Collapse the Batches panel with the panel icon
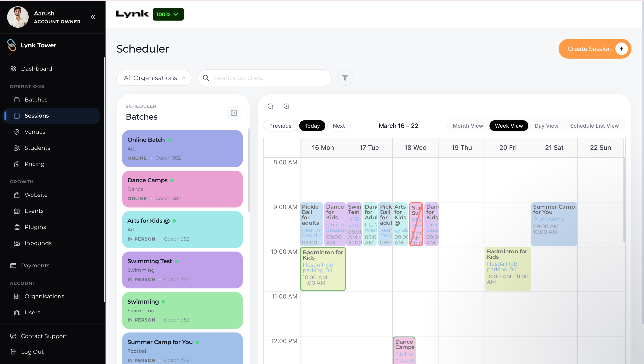644x364 pixels. [234, 113]
